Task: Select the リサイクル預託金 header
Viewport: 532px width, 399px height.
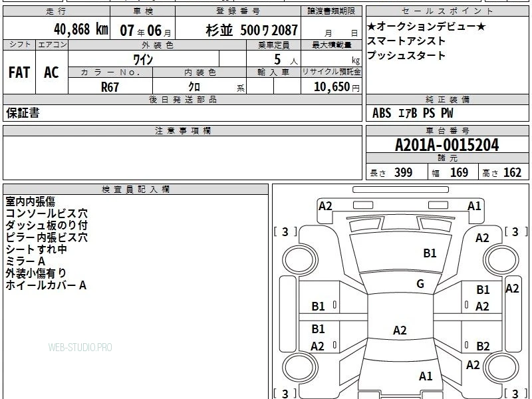Action: tap(331, 72)
